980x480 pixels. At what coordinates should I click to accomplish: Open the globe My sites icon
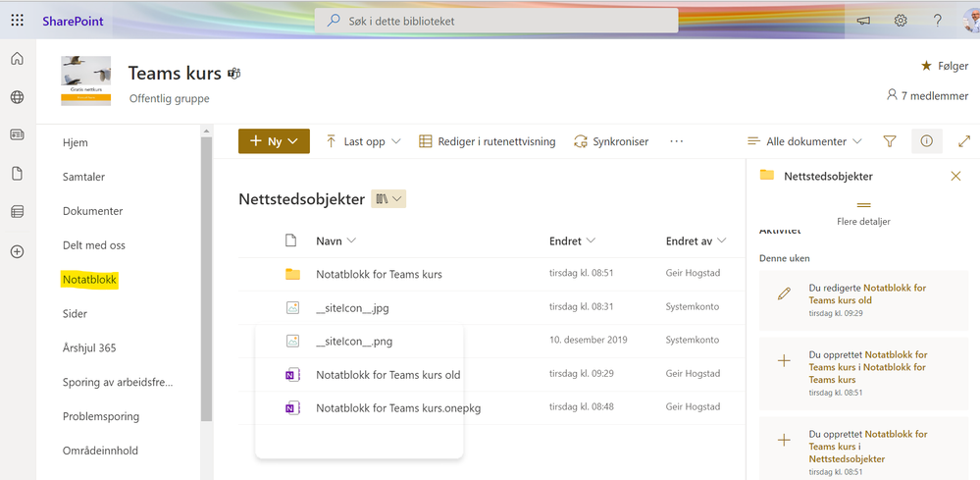point(18,97)
